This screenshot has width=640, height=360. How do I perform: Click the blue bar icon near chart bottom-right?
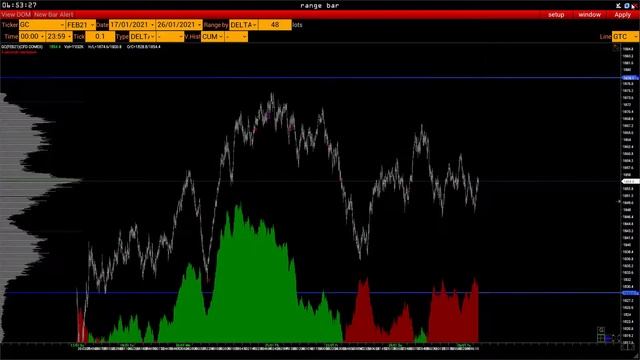click(x=609, y=338)
